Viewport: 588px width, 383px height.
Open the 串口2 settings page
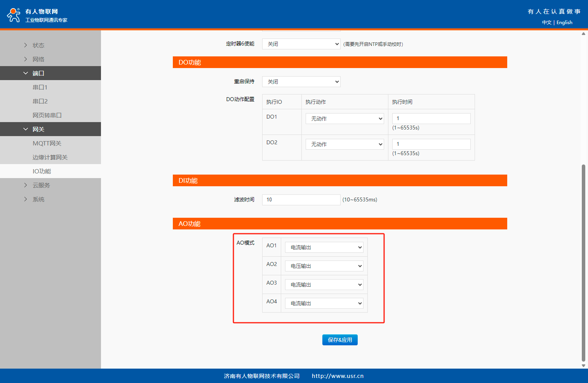pos(40,101)
